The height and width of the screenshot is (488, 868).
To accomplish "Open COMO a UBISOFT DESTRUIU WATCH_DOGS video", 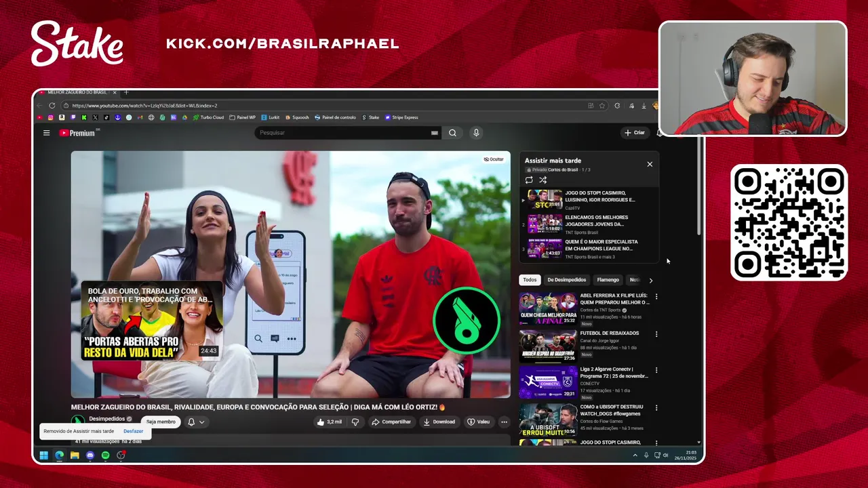I will (584, 420).
